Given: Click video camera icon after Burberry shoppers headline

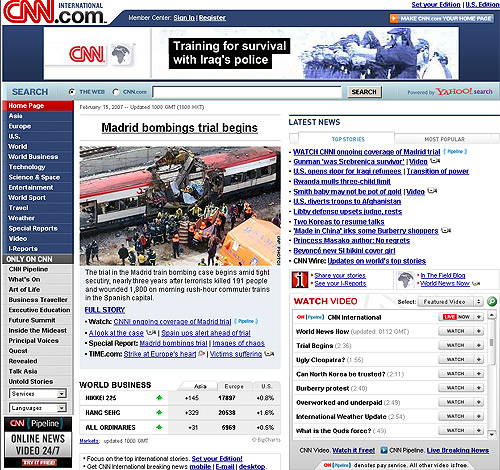Looking at the screenshot, I should point(446,230).
